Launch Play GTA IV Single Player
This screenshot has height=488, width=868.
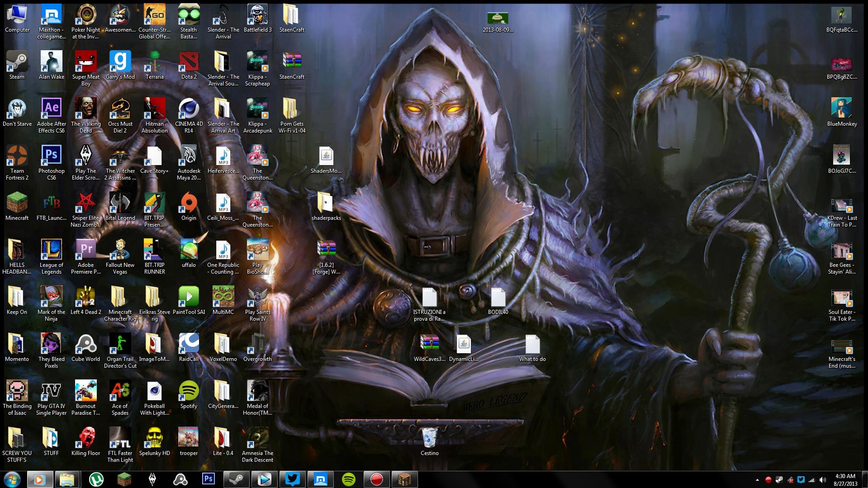click(x=51, y=398)
